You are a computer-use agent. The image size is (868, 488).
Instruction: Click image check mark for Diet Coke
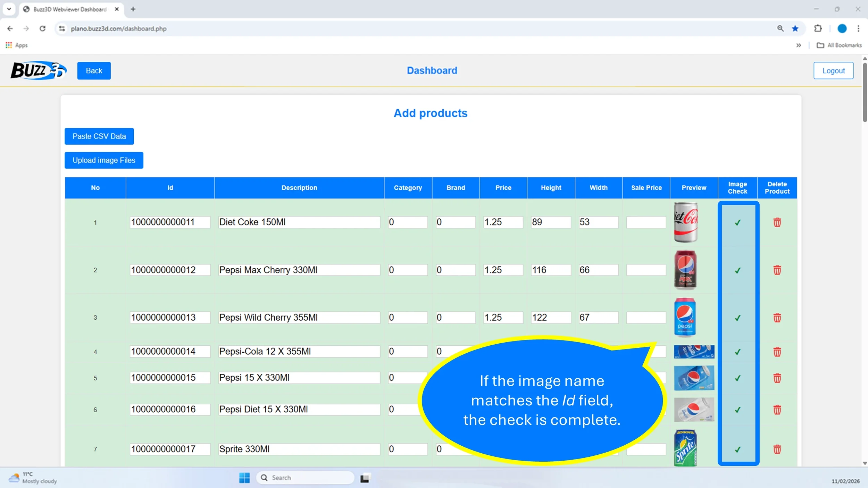pos(737,222)
